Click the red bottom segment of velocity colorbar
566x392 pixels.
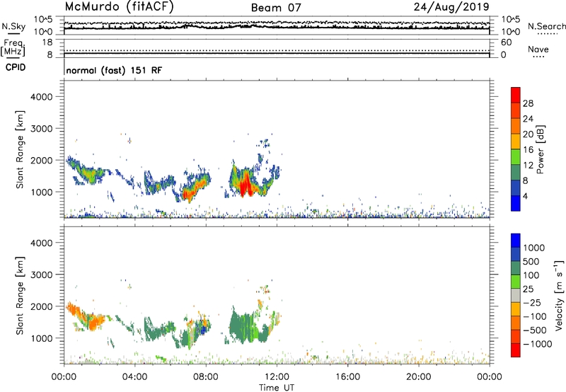[516, 350]
